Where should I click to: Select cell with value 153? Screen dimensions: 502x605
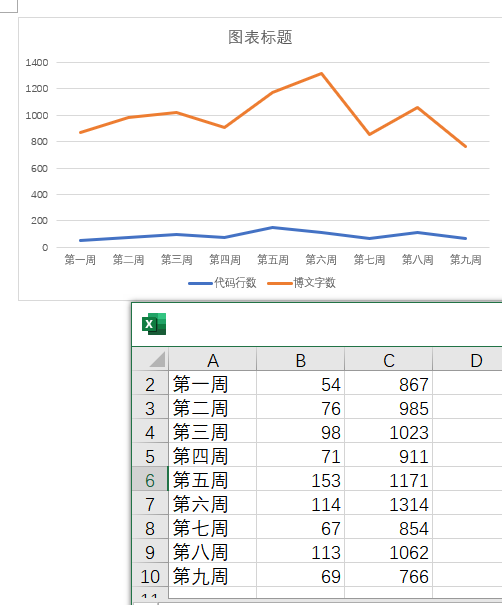301,479
